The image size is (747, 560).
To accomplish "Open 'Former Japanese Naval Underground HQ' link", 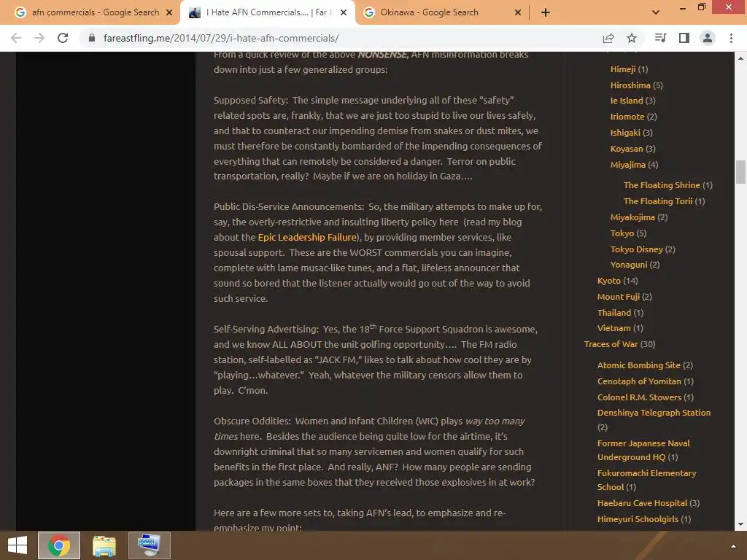I will pyautogui.click(x=643, y=450).
